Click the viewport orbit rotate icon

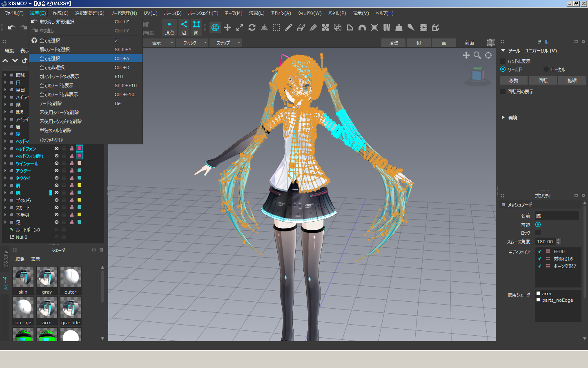tap(488, 55)
